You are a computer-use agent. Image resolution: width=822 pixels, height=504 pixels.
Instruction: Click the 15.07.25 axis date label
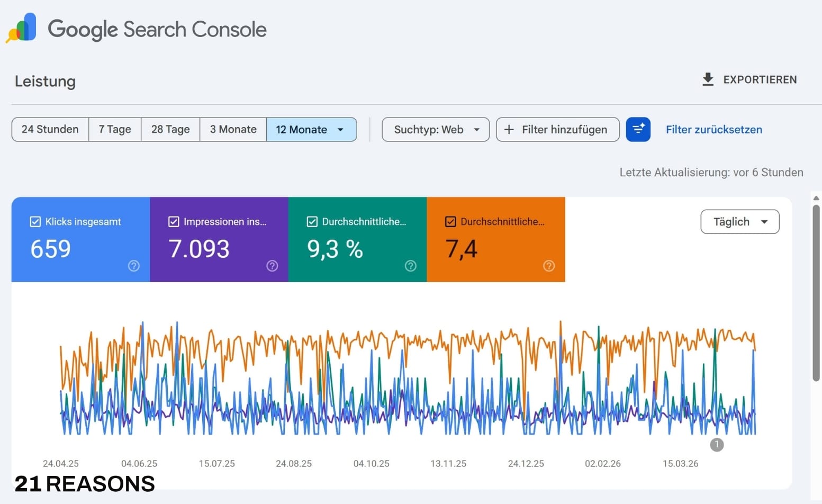click(x=217, y=464)
